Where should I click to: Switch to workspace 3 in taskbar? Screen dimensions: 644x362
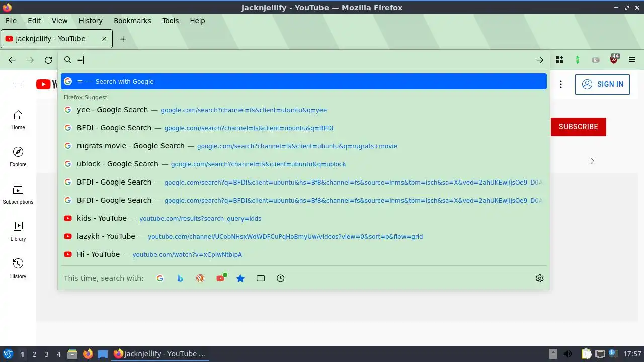[x=46, y=354]
